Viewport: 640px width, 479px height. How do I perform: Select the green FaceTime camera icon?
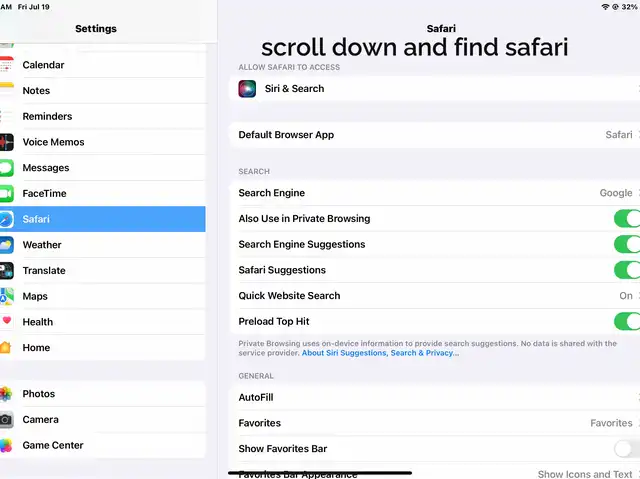6,194
